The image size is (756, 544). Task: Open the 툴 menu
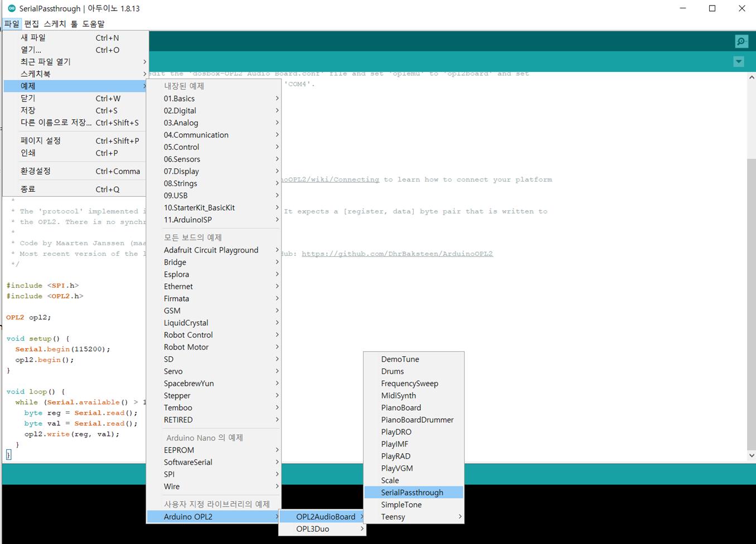[74, 24]
